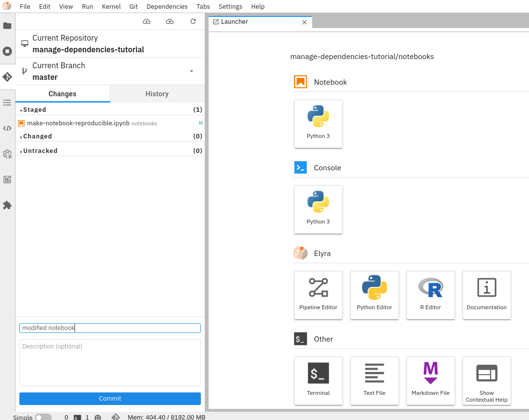
Task: Open the Help menu
Action: pos(258,6)
